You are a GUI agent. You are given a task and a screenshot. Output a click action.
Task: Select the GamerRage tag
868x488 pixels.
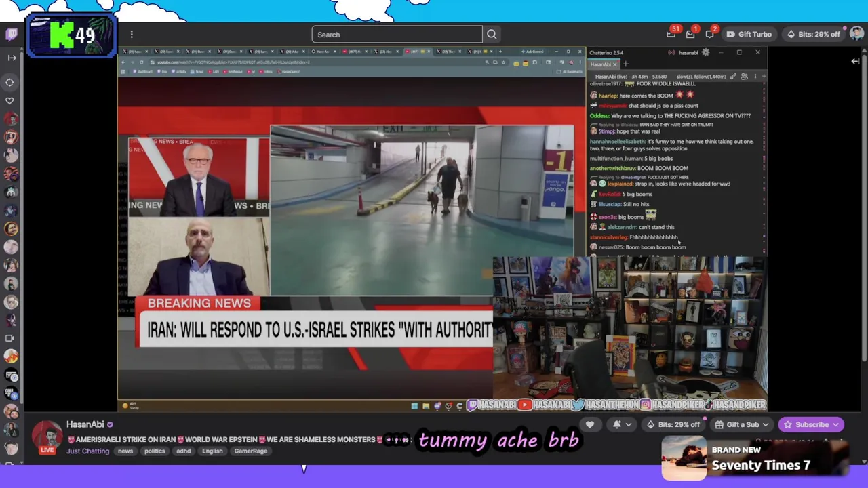[x=251, y=451]
